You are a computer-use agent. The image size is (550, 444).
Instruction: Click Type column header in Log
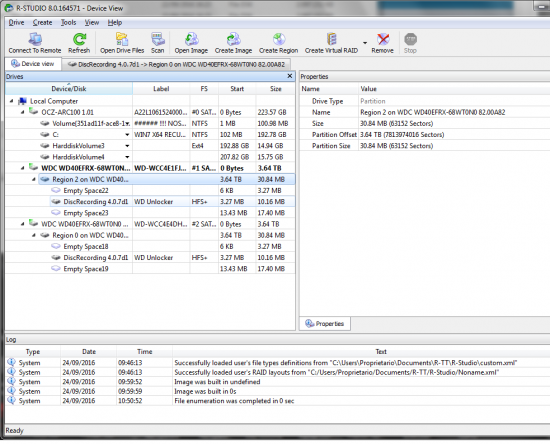coord(33,351)
